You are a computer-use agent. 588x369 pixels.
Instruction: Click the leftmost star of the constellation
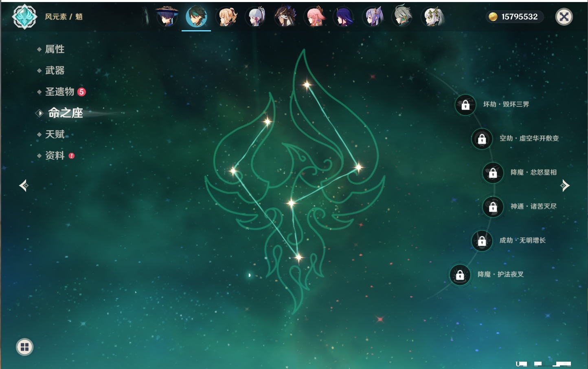point(233,171)
